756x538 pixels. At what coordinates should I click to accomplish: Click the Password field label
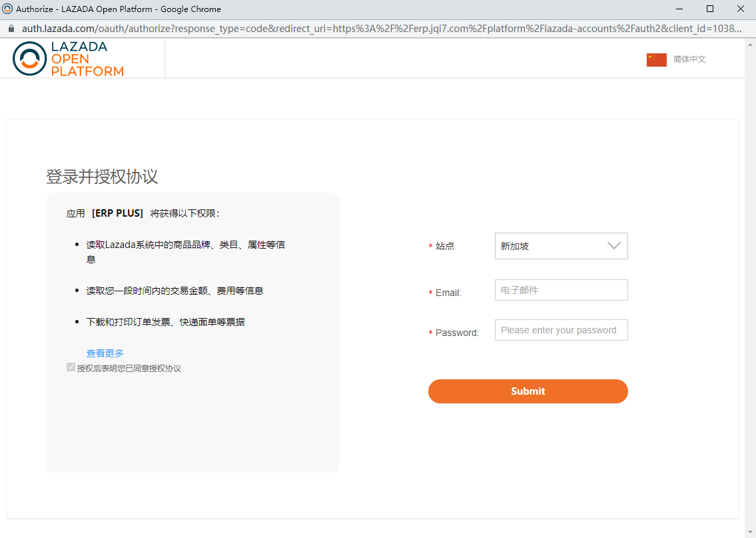[x=457, y=333]
